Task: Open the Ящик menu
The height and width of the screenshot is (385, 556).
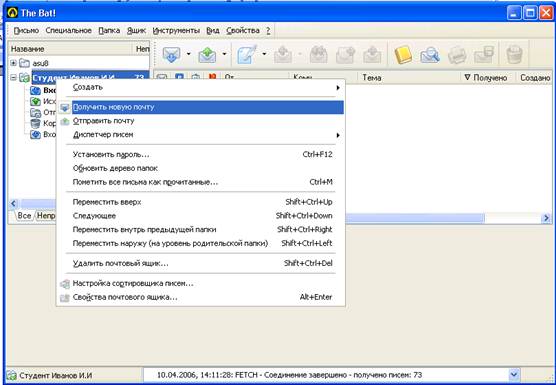Action: tap(136, 31)
